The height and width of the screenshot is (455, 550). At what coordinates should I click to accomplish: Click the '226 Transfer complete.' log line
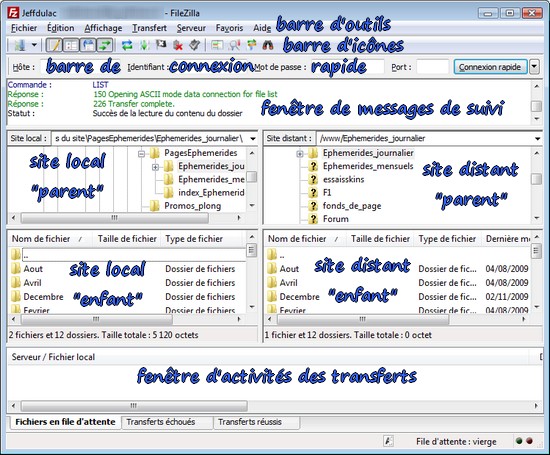pos(134,104)
